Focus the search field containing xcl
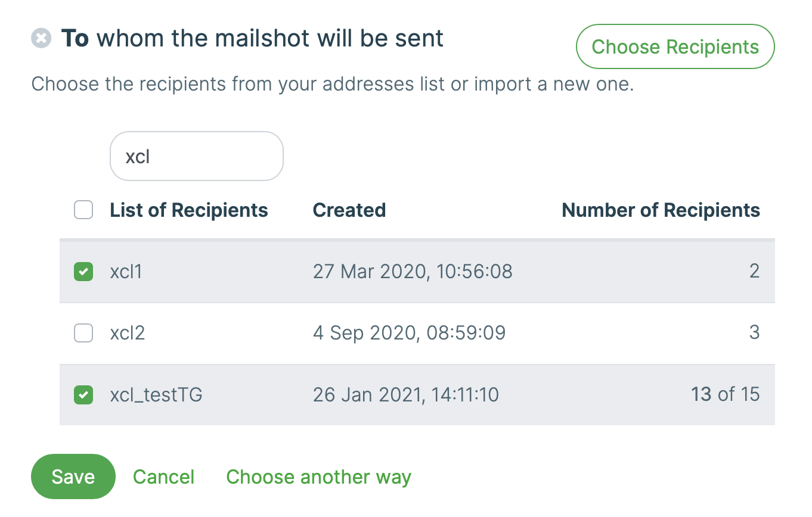The image size is (812, 517). (x=196, y=156)
